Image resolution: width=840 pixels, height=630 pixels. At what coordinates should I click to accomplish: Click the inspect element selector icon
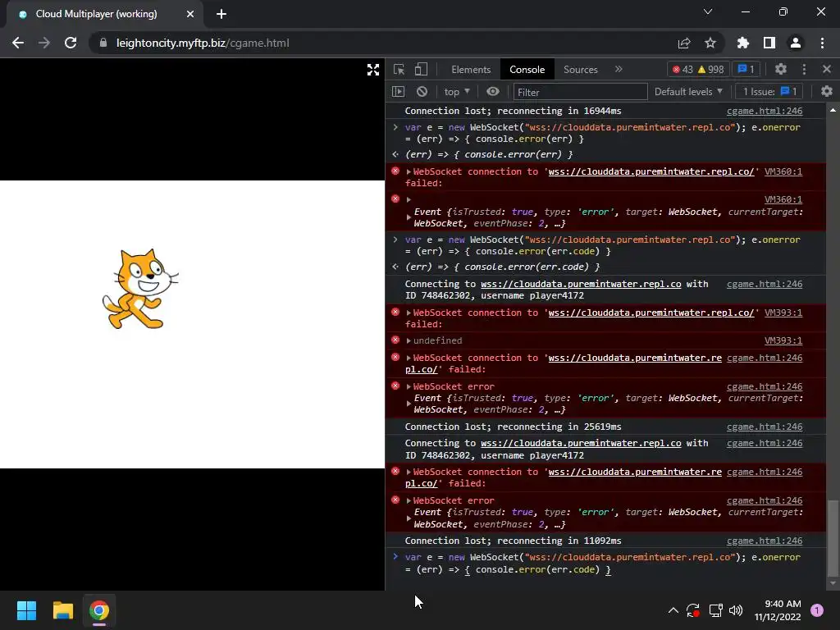pyautogui.click(x=399, y=70)
